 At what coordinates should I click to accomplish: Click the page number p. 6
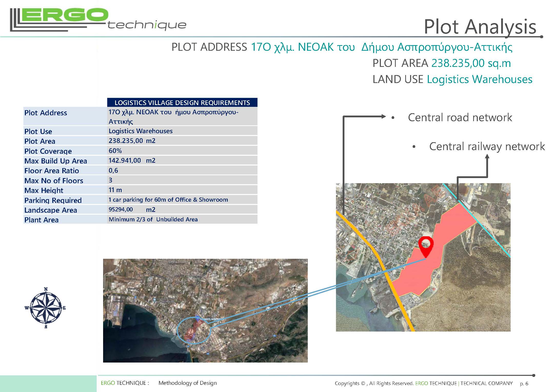click(524, 384)
